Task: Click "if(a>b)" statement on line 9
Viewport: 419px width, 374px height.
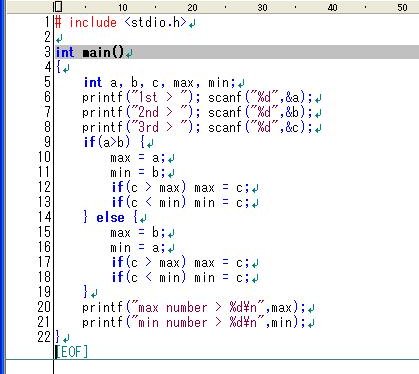Action: [106, 142]
